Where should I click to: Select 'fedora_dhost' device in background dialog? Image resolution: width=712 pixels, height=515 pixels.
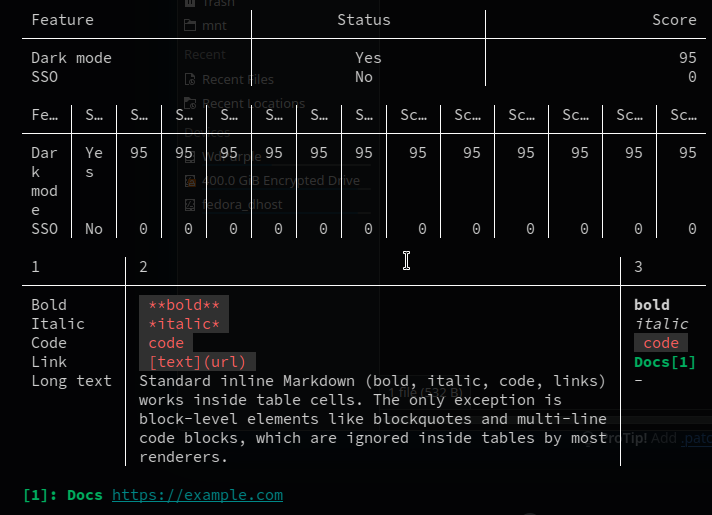click(242, 205)
